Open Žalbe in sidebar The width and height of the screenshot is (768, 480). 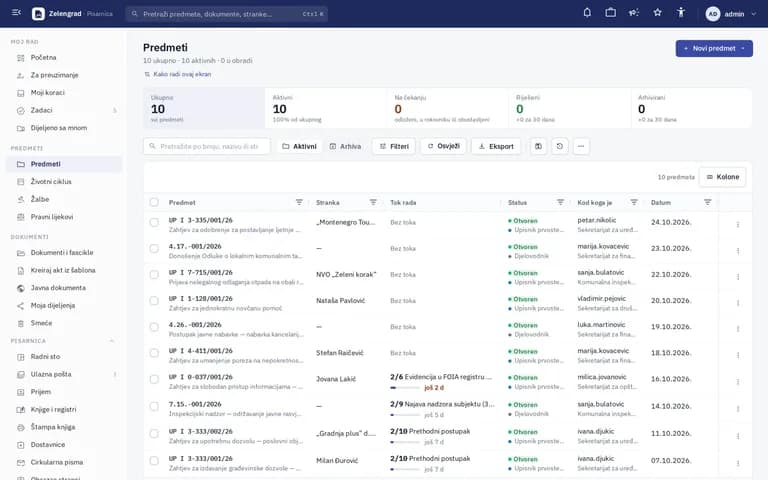coord(64,199)
